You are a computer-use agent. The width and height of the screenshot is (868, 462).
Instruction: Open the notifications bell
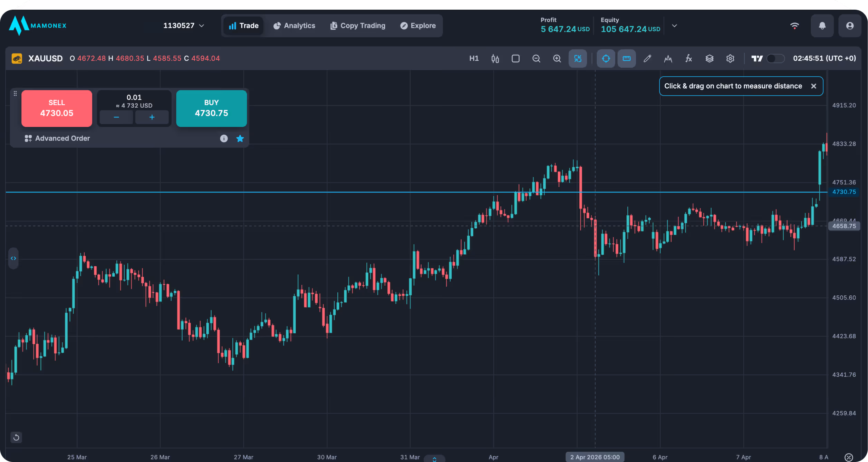pos(822,26)
